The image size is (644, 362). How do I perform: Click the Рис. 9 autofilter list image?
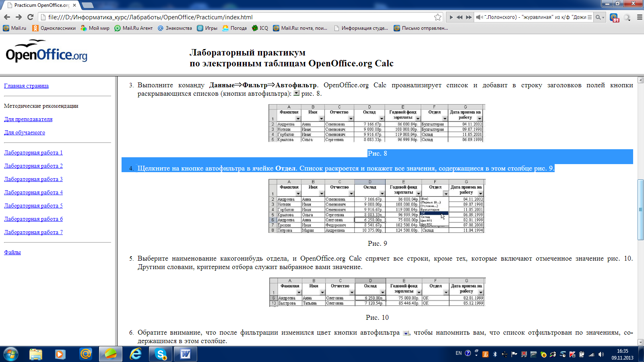point(377,206)
